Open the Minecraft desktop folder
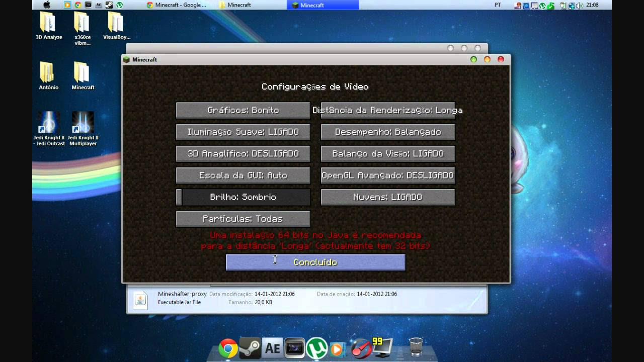The height and width of the screenshot is (362, 644). (x=83, y=76)
